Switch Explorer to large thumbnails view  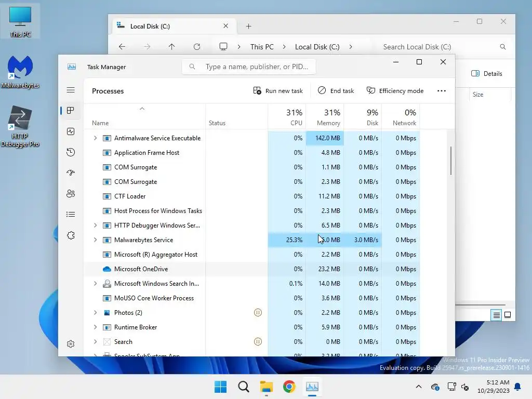coord(508,315)
